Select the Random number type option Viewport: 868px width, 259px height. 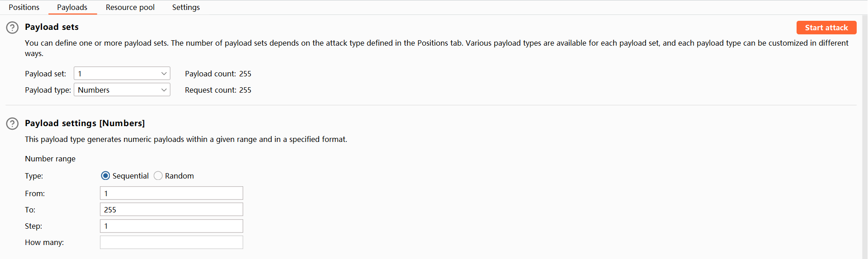(158, 176)
